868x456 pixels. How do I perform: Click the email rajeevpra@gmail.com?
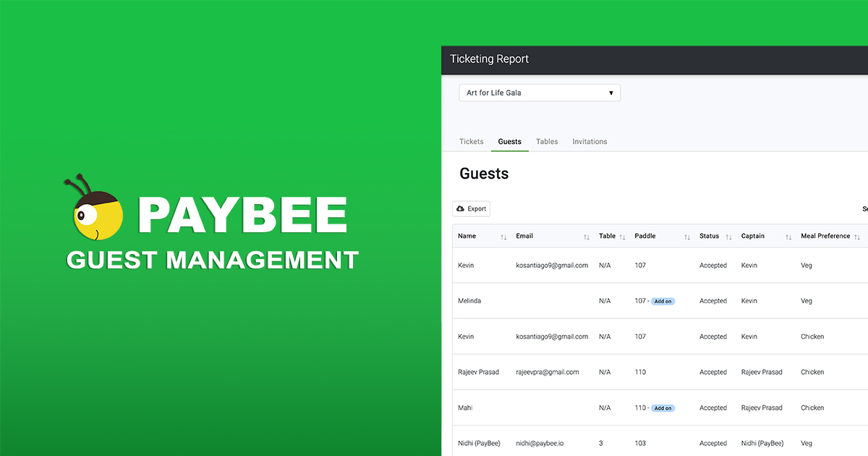click(x=548, y=371)
